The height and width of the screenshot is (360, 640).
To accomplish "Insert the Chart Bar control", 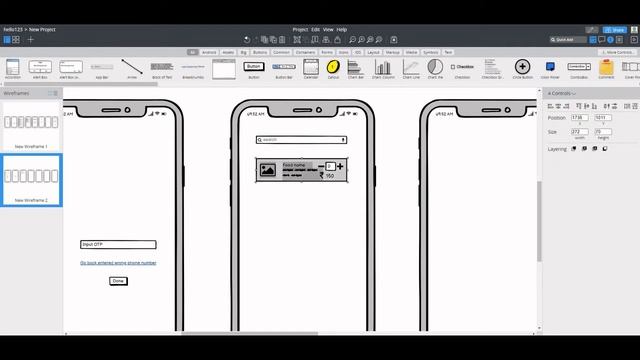I will point(356,69).
